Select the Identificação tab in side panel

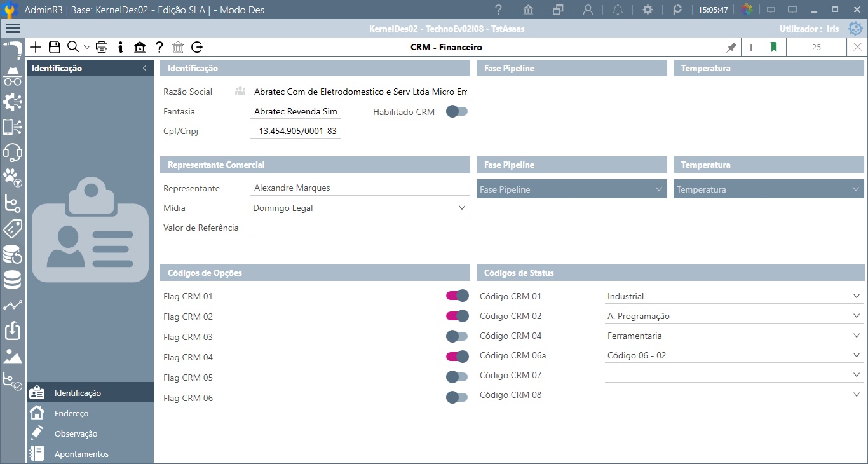click(x=90, y=393)
